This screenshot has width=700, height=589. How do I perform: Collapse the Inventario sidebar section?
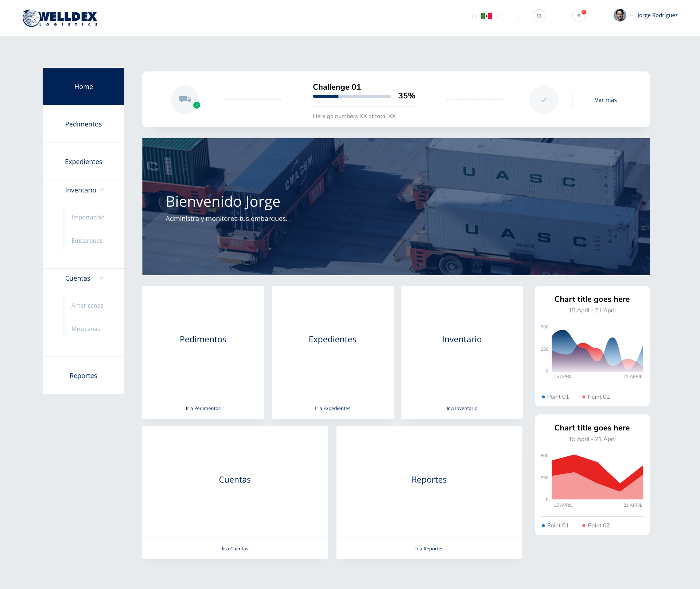[102, 190]
